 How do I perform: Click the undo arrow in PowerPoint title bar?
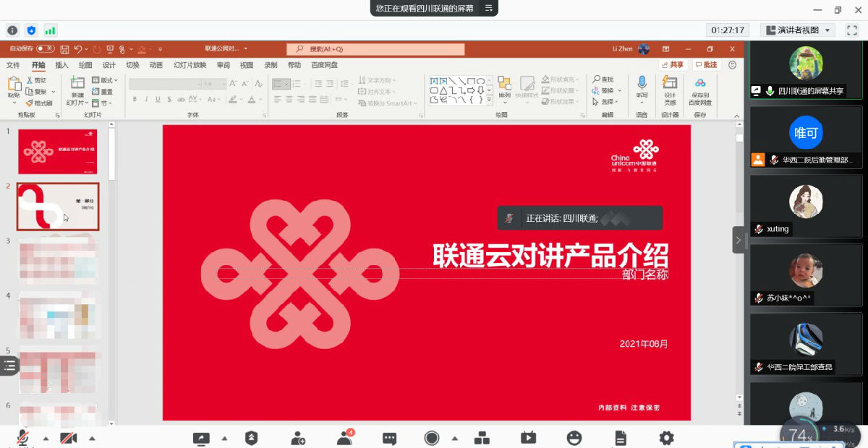point(77,49)
